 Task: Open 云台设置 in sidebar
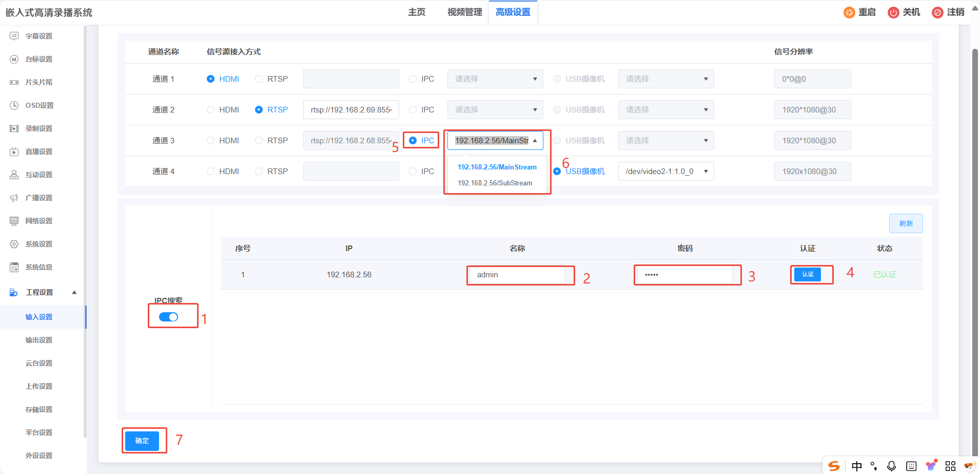(x=39, y=363)
